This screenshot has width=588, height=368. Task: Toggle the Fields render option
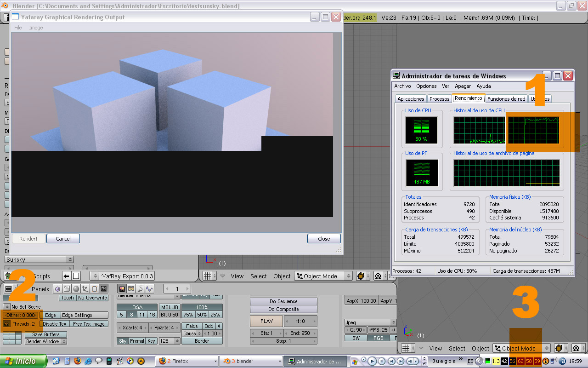[x=192, y=326]
